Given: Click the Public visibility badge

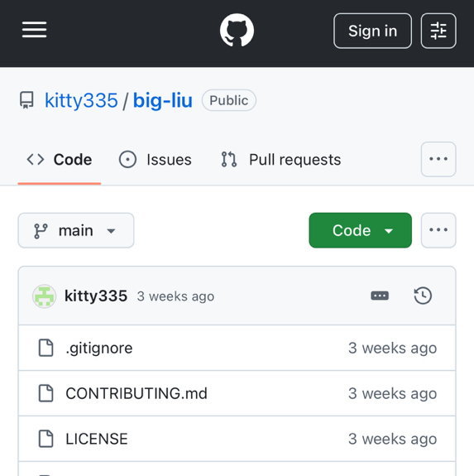Looking at the screenshot, I should (229, 100).
